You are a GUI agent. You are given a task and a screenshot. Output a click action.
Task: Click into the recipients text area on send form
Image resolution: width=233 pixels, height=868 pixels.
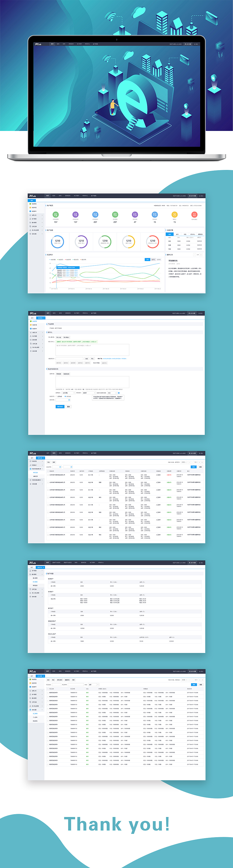92,350
